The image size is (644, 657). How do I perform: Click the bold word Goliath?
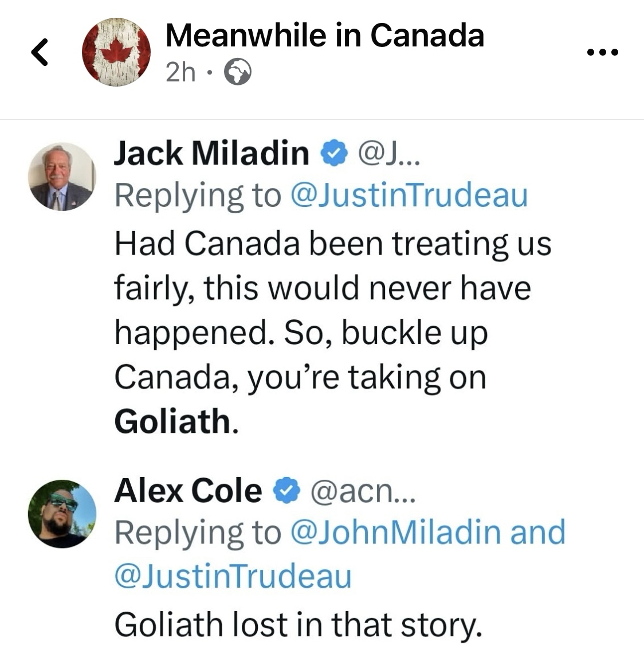pyautogui.click(x=172, y=422)
